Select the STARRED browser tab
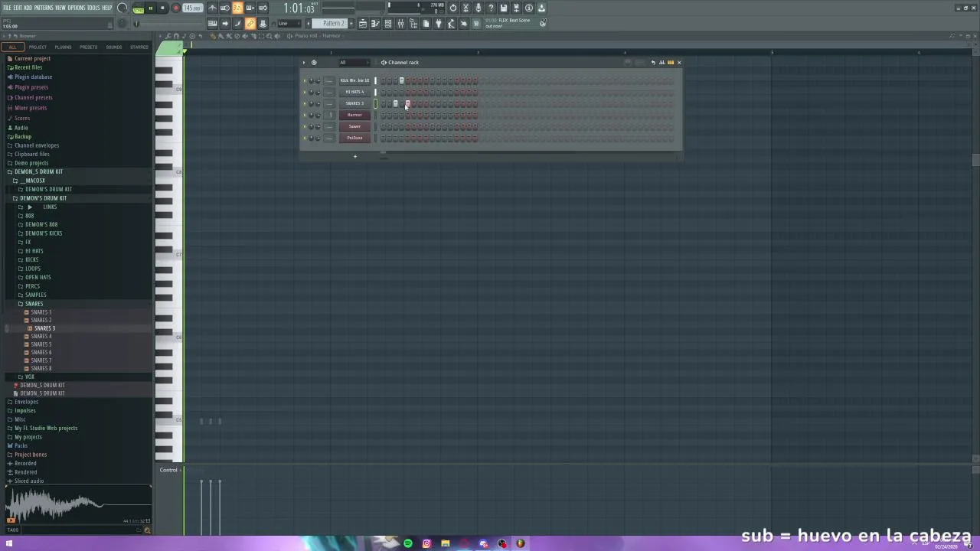The width and height of the screenshot is (980, 551). pyautogui.click(x=139, y=47)
